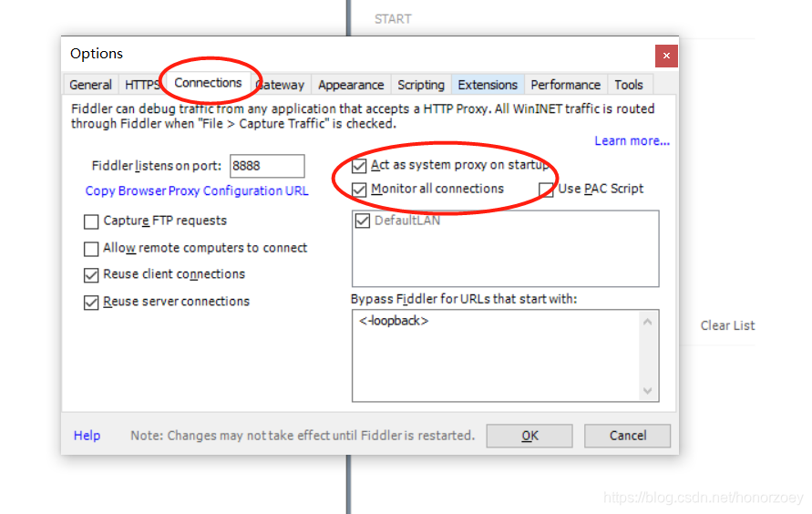Screen dimensions: 812x514
Task: Toggle Allow remote computers to connect
Action: pyautogui.click(x=91, y=249)
